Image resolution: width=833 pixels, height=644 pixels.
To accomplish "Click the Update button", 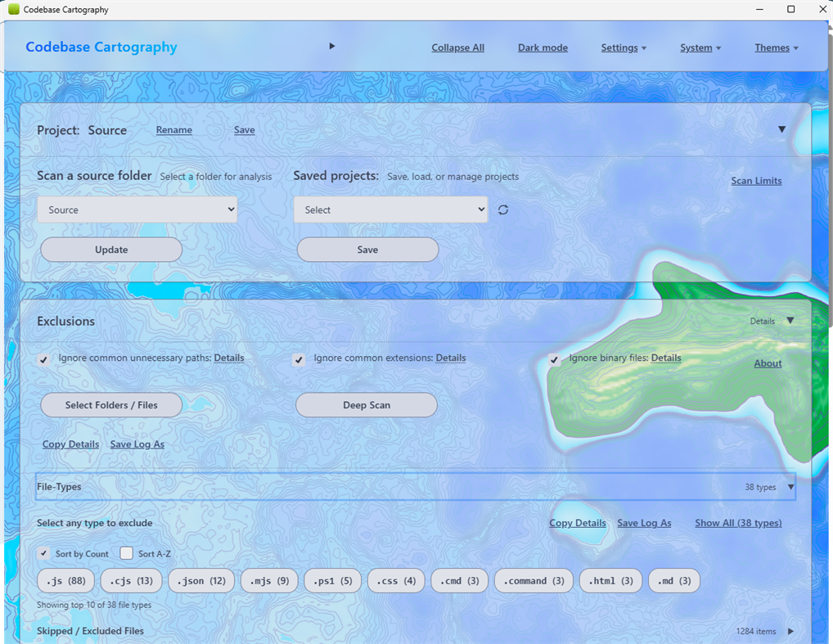I will (111, 250).
